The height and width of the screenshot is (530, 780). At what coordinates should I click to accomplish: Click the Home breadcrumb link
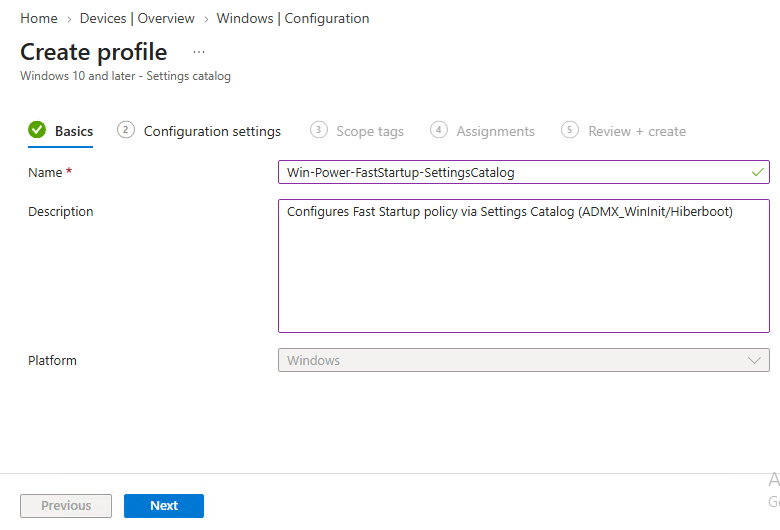pos(39,18)
